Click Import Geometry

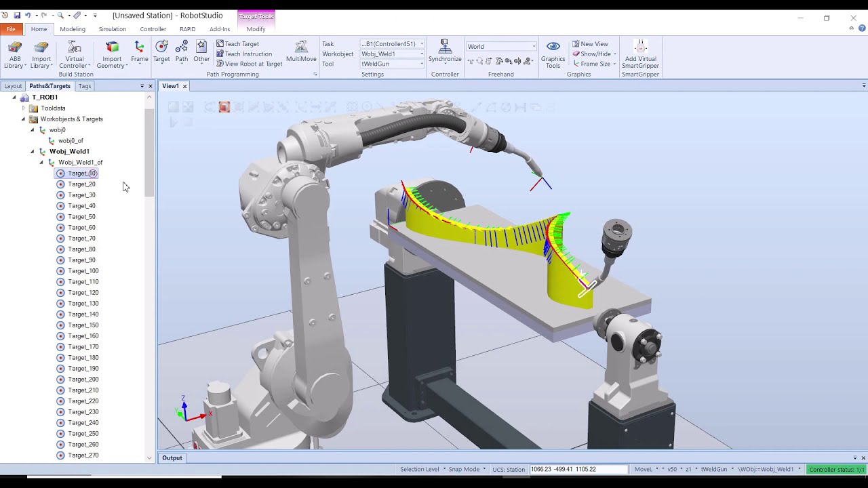111,54
